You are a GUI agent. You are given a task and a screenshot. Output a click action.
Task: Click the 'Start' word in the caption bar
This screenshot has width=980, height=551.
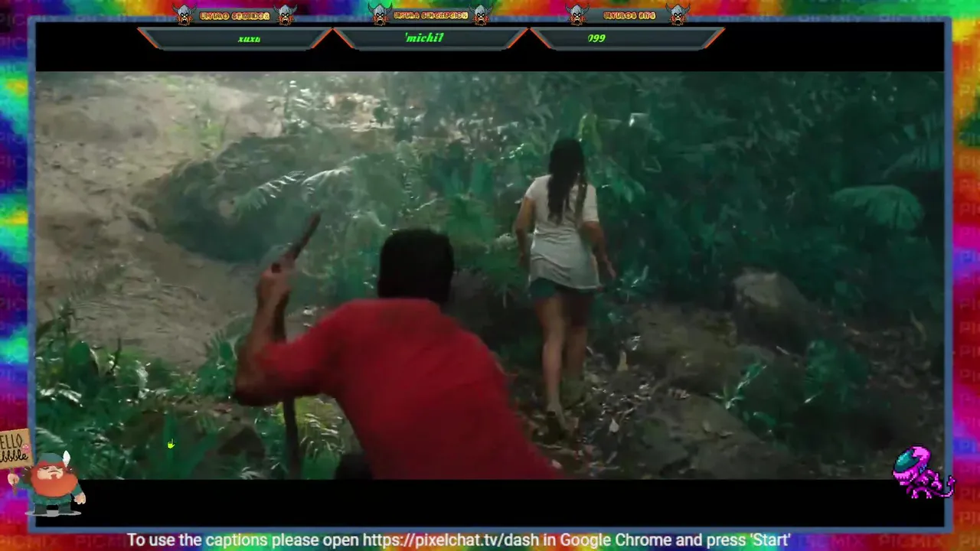click(769, 540)
